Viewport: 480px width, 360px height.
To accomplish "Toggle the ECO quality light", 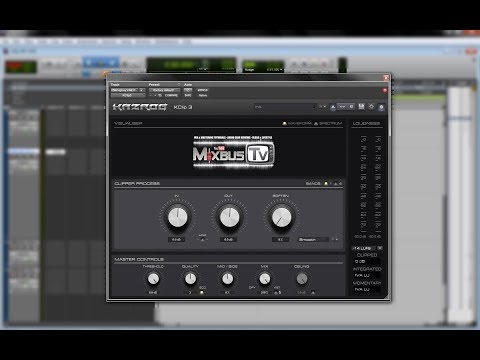I will pos(202,292).
